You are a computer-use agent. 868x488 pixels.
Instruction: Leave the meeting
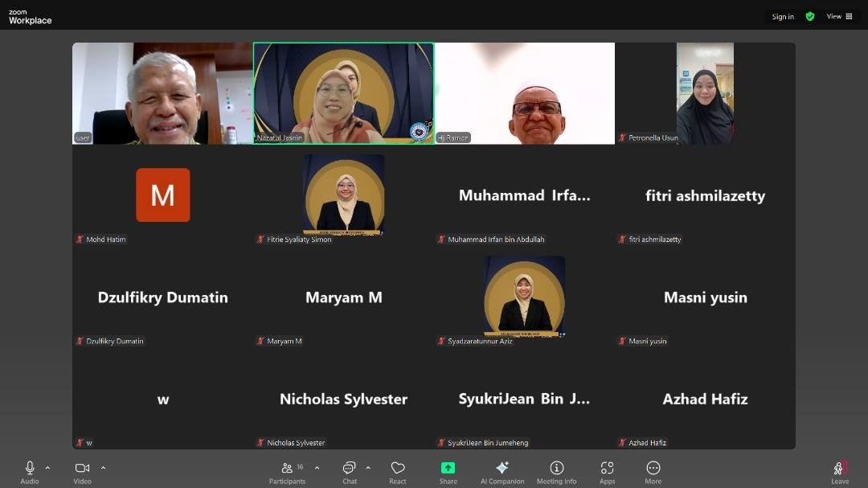tap(839, 472)
